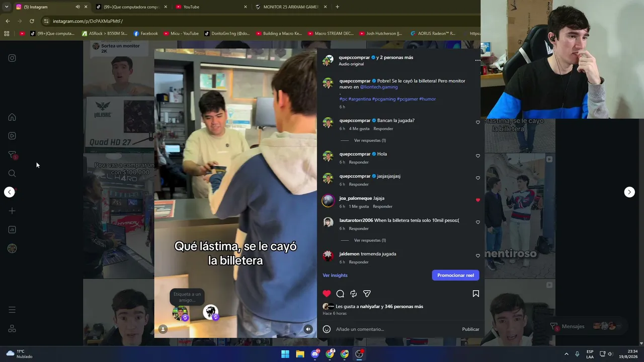Click the address bar URL
The width and height of the screenshot is (644, 362).
click(88, 21)
